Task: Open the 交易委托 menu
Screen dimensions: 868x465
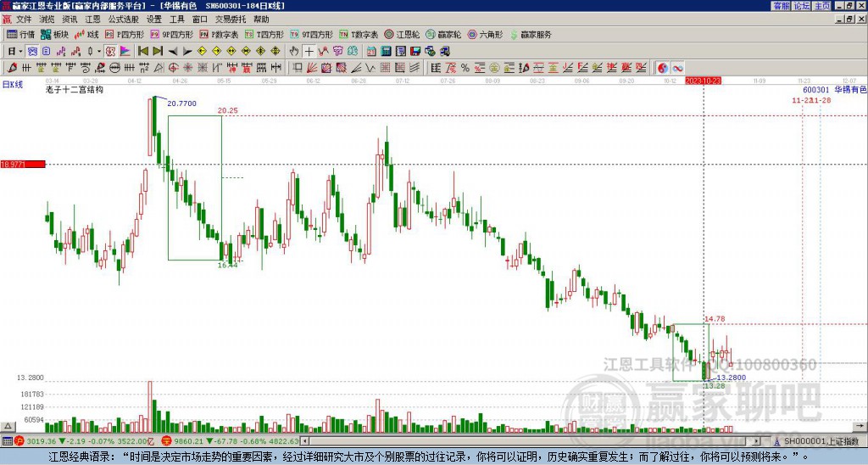Action: (231, 18)
